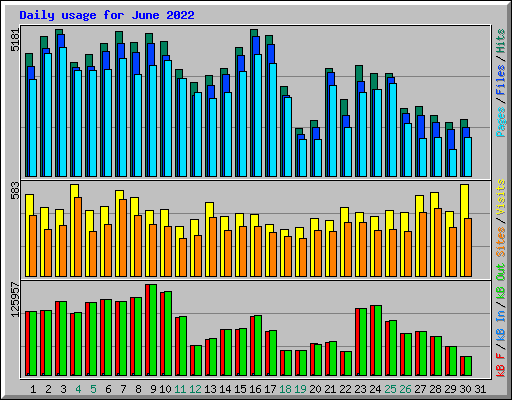
Task: Click green weekend day 11 label
Action: (180, 389)
